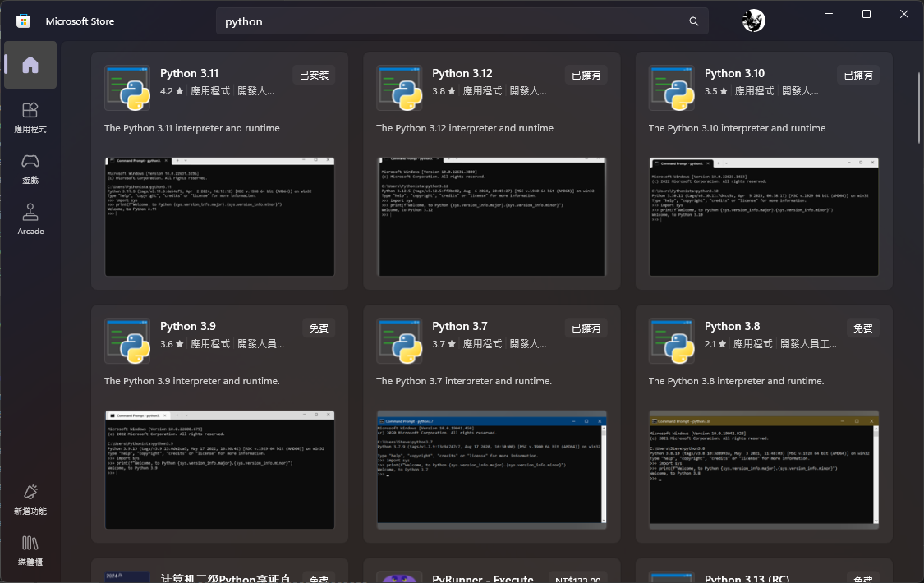Image resolution: width=924 pixels, height=583 pixels.
Task: Open the 應用程式 (Apps) section
Action: [x=30, y=117]
